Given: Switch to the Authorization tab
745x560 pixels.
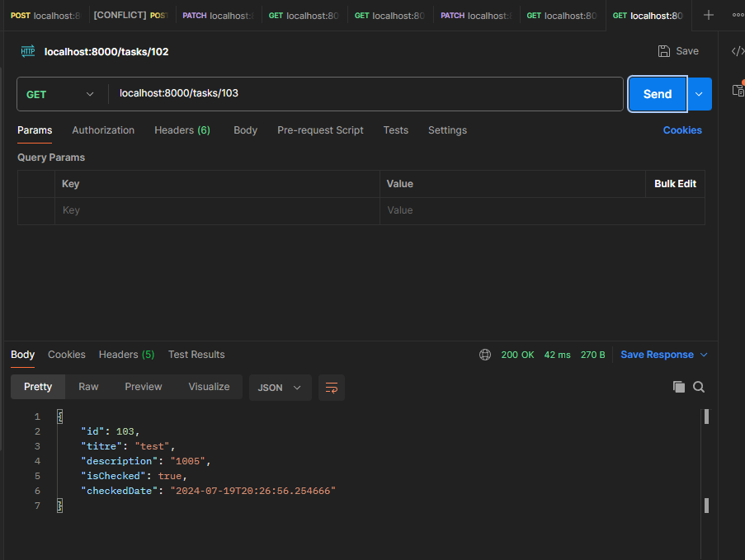Looking at the screenshot, I should coord(103,130).
